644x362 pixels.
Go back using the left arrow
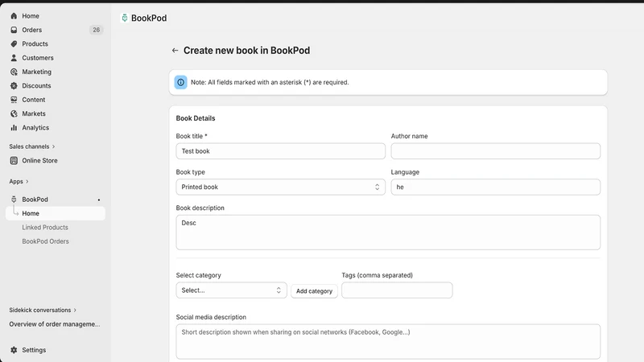pos(175,51)
